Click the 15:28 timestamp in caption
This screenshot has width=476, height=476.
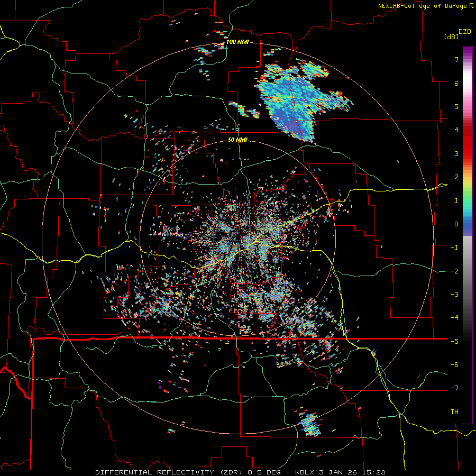375,472
